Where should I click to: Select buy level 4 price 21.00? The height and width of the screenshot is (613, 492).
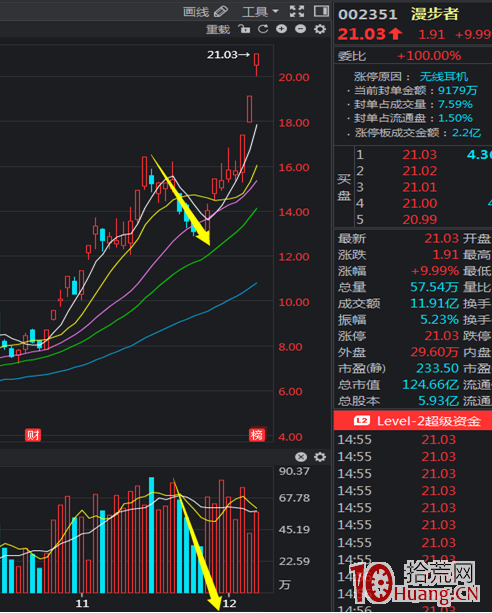point(420,203)
